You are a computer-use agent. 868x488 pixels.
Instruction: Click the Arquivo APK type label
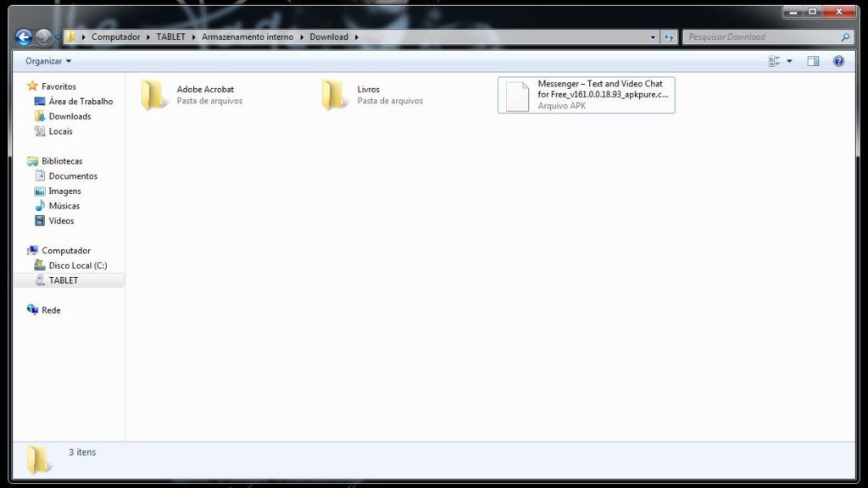coord(562,106)
